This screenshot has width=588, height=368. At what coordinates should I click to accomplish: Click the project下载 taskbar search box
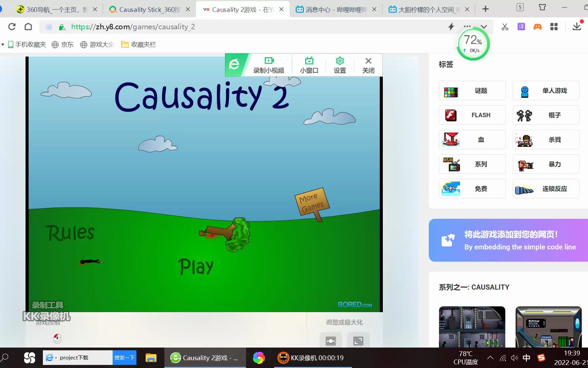pos(78,358)
